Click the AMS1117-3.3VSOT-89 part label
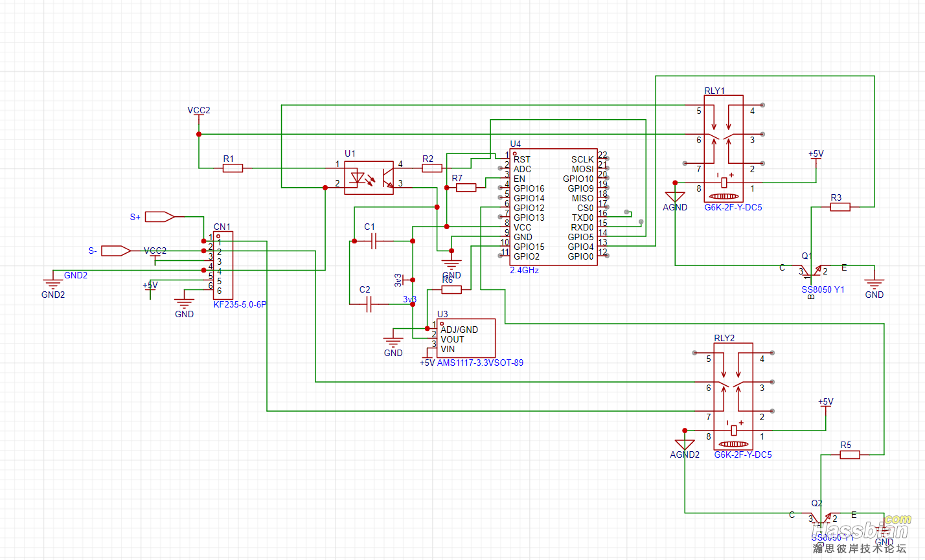Screen dimensions: 925x560 [x=480, y=363]
